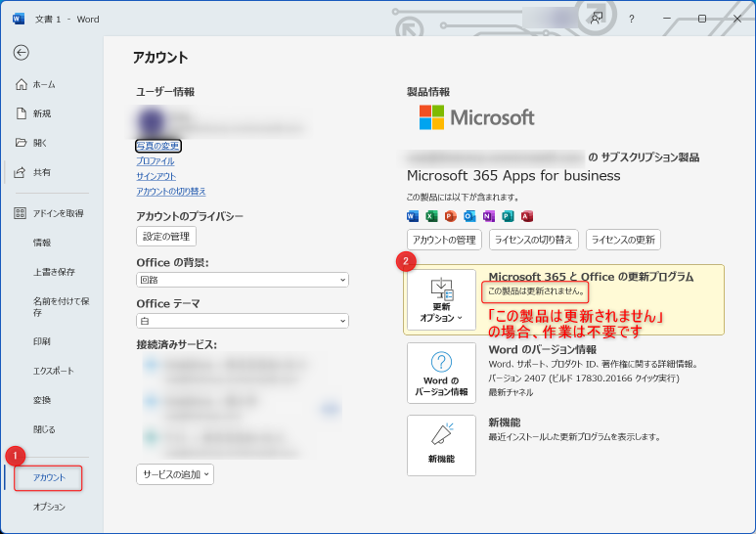
Task: Click the ライセンスの更新 button
Action: coord(623,240)
